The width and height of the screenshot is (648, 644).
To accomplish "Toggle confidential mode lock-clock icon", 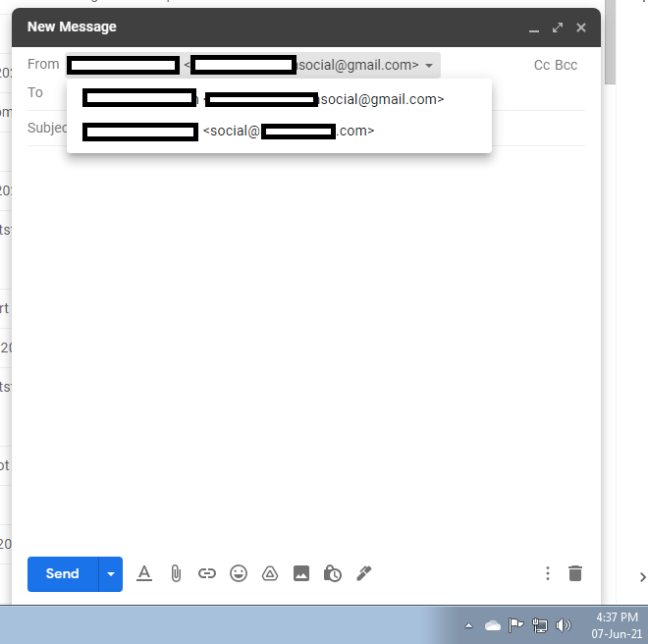I will 333,573.
